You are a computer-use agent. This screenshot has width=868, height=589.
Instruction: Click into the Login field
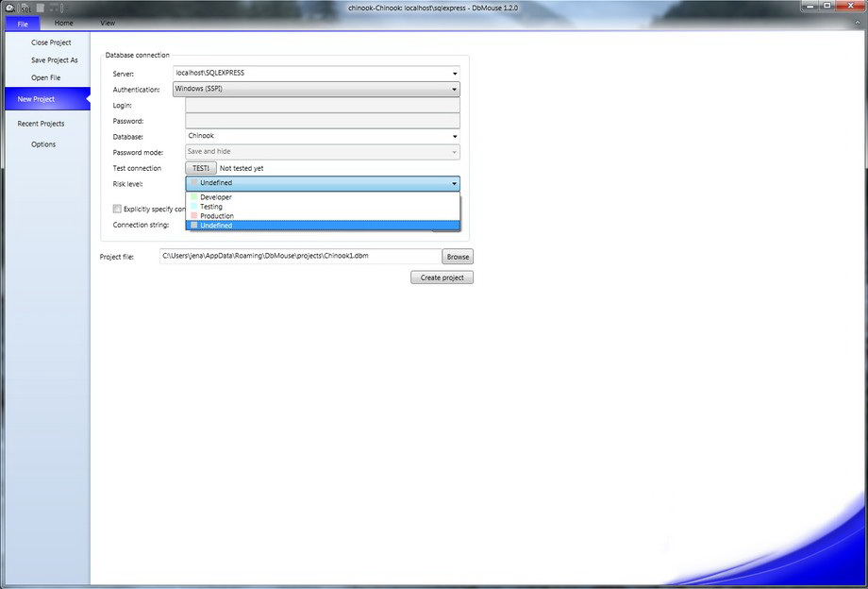point(322,105)
